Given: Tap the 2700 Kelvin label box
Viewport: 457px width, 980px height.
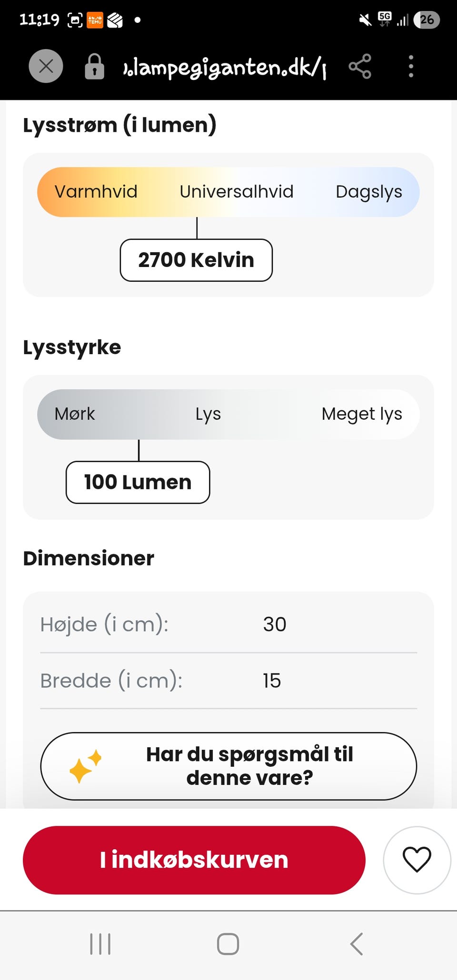Looking at the screenshot, I should (196, 260).
